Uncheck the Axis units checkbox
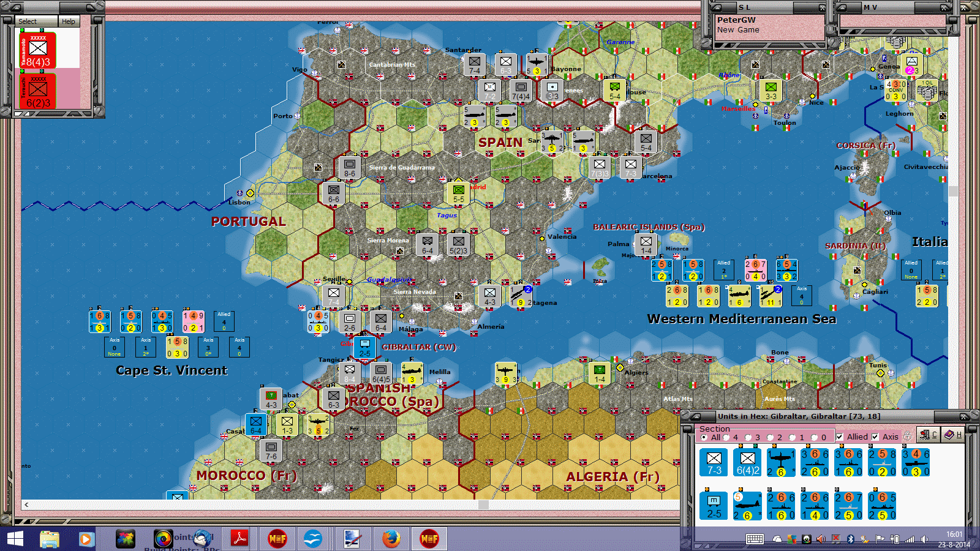This screenshot has height=551, width=980. click(874, 437)
